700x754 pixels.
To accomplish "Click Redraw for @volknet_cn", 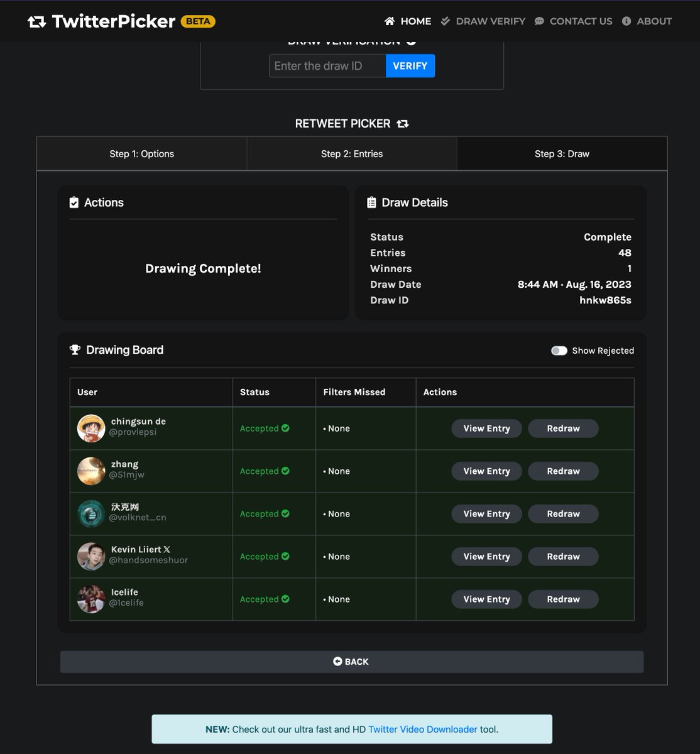I will pyautogui.click(x=563, y=514).
